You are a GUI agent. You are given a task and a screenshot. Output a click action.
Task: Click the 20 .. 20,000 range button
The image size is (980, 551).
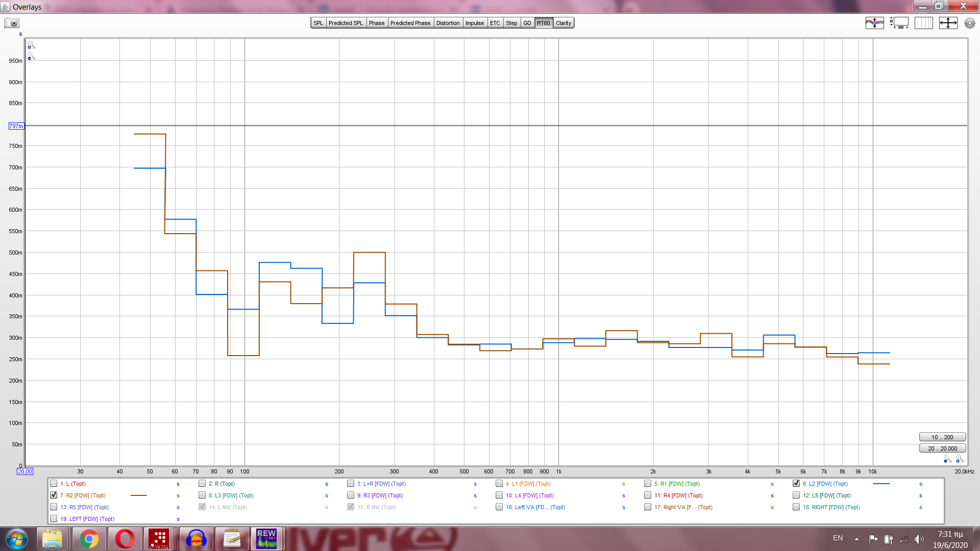point(942,448)
